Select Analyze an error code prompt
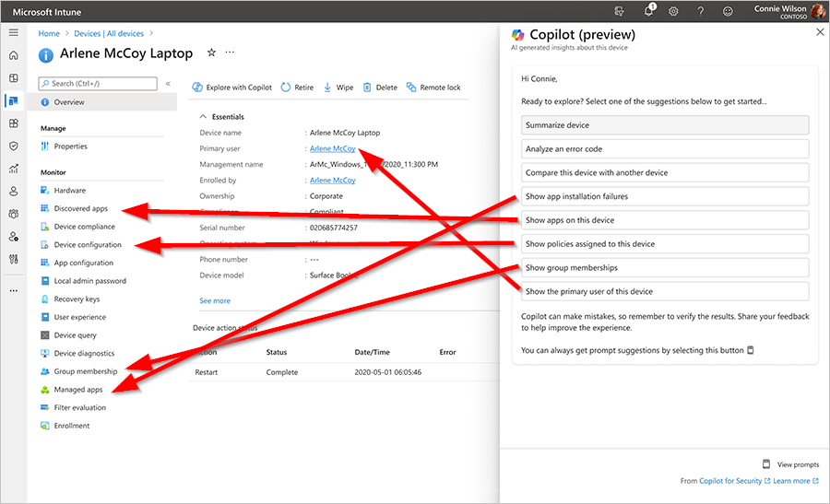The width and height of the screenshot is (830, 504). coord(665,149)
